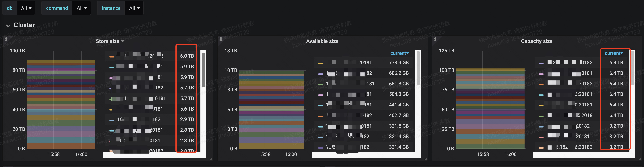Open the command variable All dropdown

pos(82,8)
